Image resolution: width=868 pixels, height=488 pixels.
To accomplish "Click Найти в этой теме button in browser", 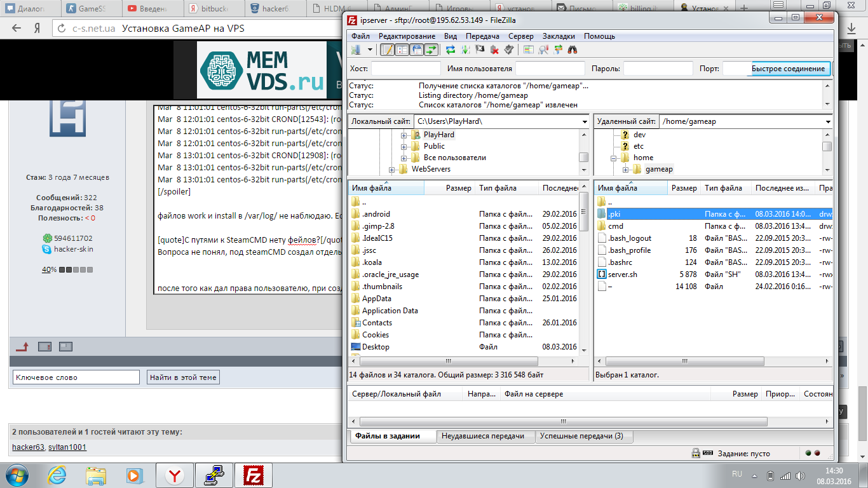I will pyautogui.click(x=183, y=377).
